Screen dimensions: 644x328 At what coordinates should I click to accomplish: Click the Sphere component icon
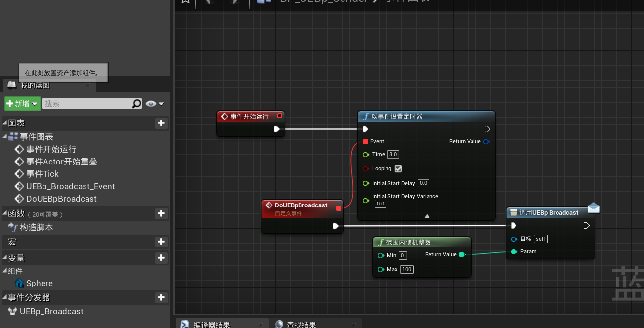pos(20,283)
